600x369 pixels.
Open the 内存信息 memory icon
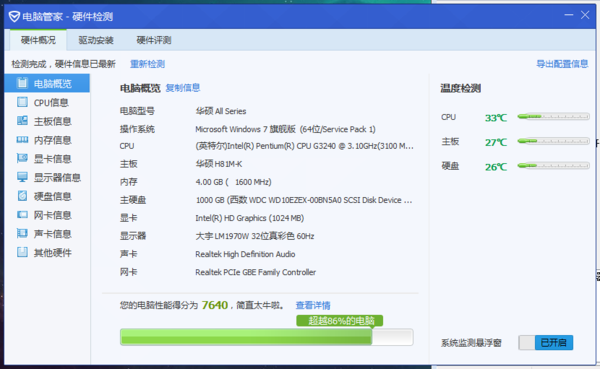[23, 140]
